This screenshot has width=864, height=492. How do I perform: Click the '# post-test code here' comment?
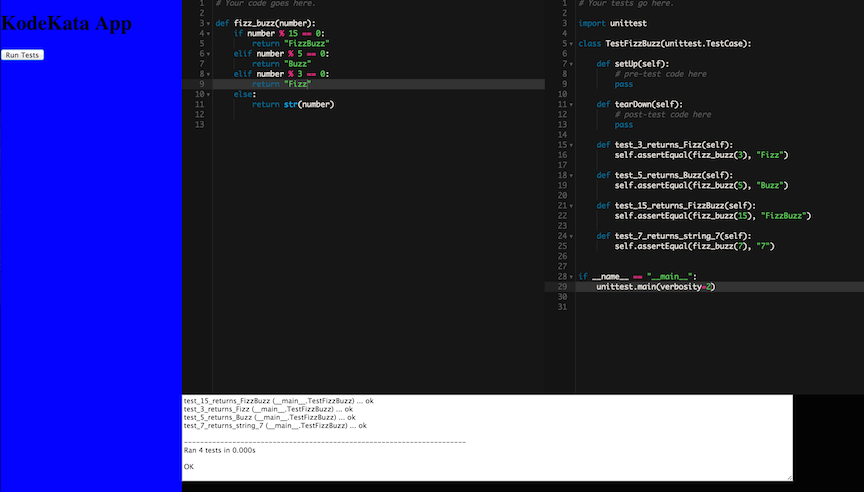point(663,115)
